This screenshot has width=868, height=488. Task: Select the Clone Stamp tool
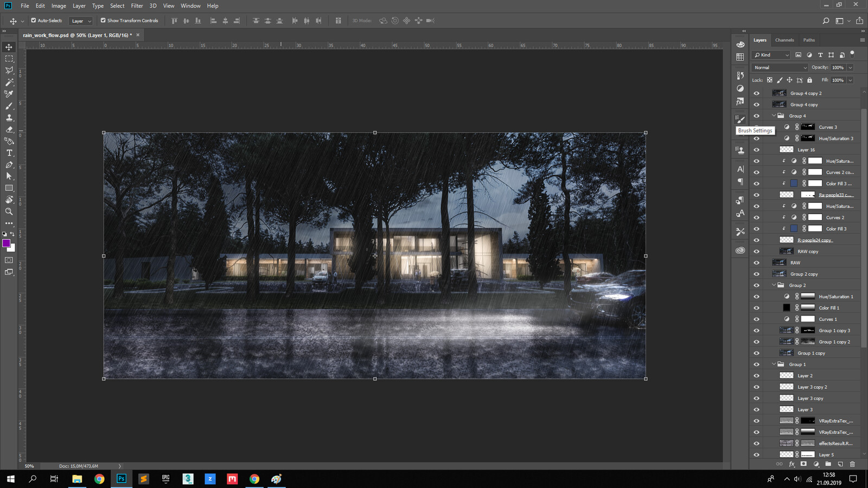9,118
